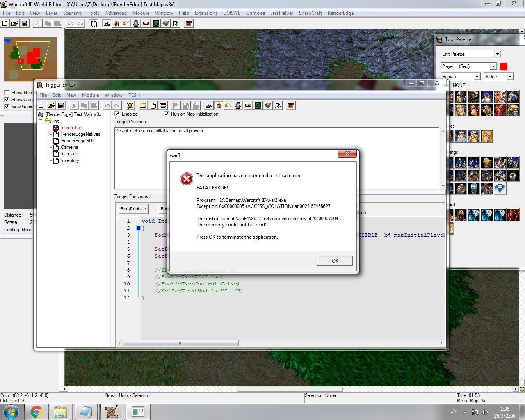Open the Scenario menu in World Editor
The height and width of the screenshot is (420, 525).
click(x=72, y=13)
